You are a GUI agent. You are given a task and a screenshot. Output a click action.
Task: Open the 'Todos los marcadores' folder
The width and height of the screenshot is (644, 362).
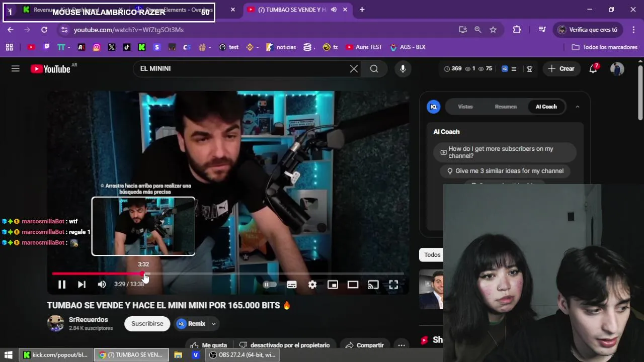point(605,47)
